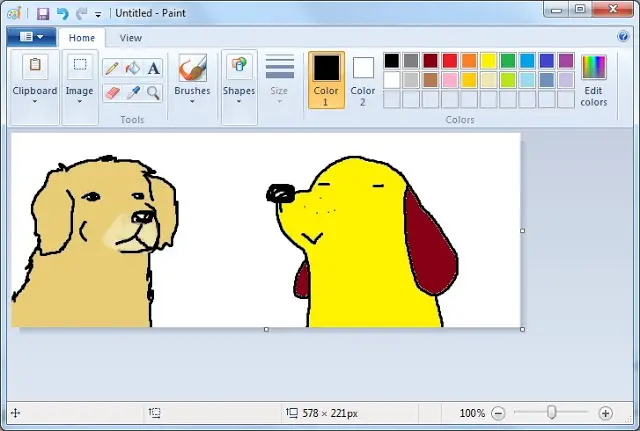Select the Eraser tool

pos(112,93)
